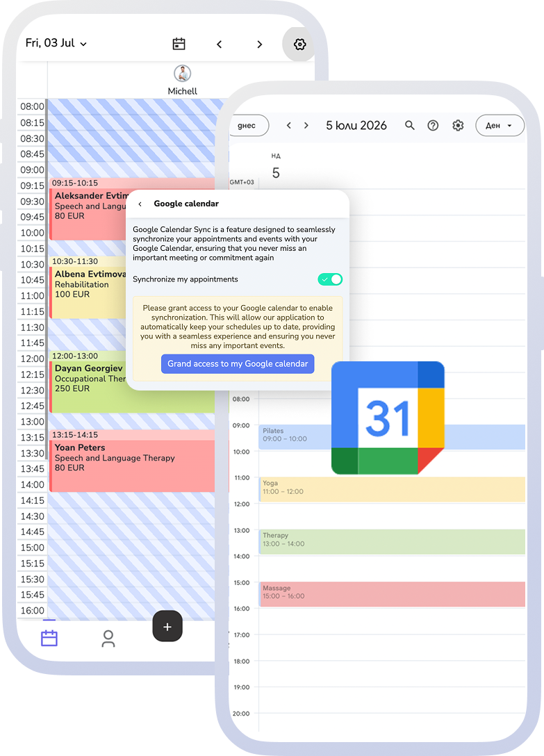Select day number 5 in Google Calendar header

[x=276, y=172]
